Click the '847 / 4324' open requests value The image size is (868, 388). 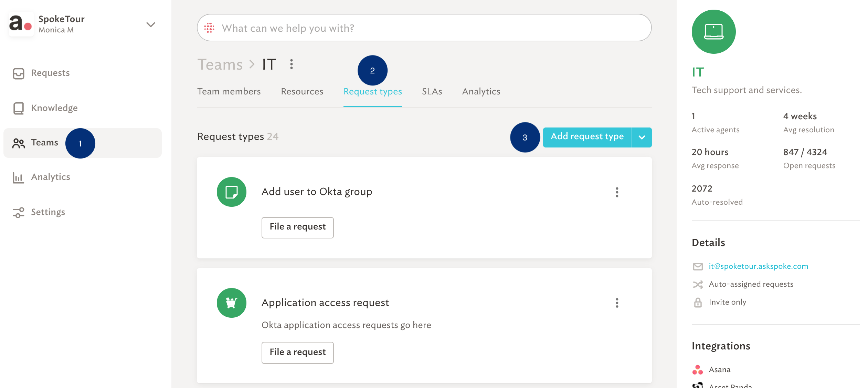click(x=805, y=152)
